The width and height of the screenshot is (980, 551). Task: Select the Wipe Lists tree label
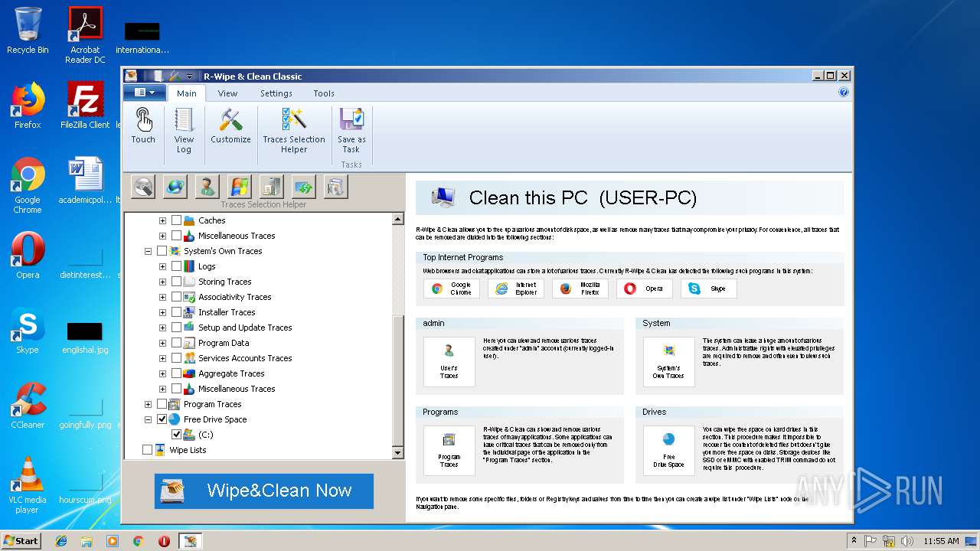pyautogui.click(x=188, y=450)
